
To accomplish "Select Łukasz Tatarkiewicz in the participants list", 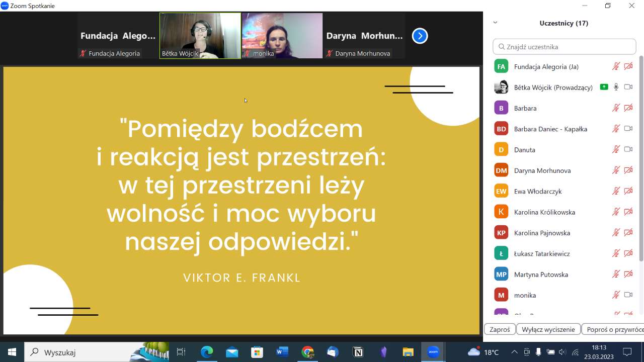I will [x=542, y=253].
